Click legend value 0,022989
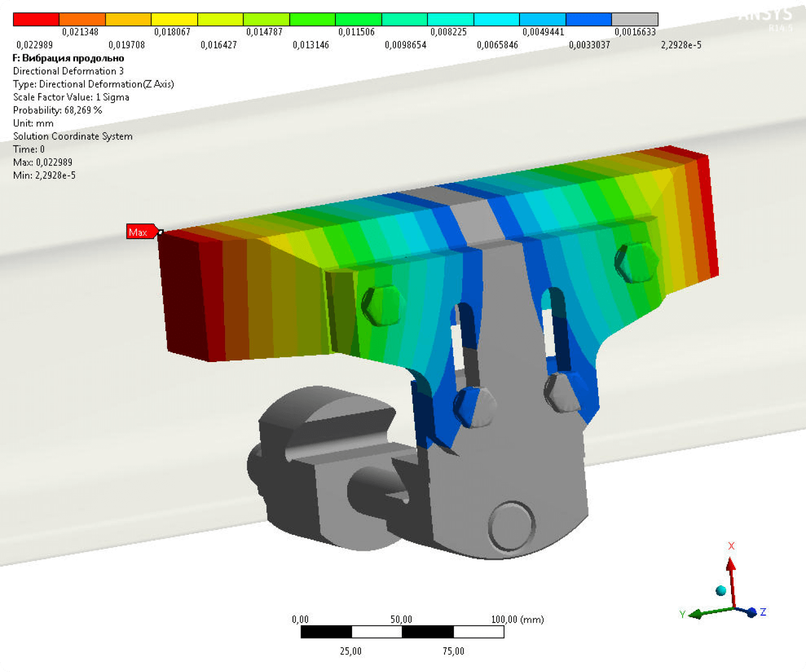The image size is (806, 672). 35,45
